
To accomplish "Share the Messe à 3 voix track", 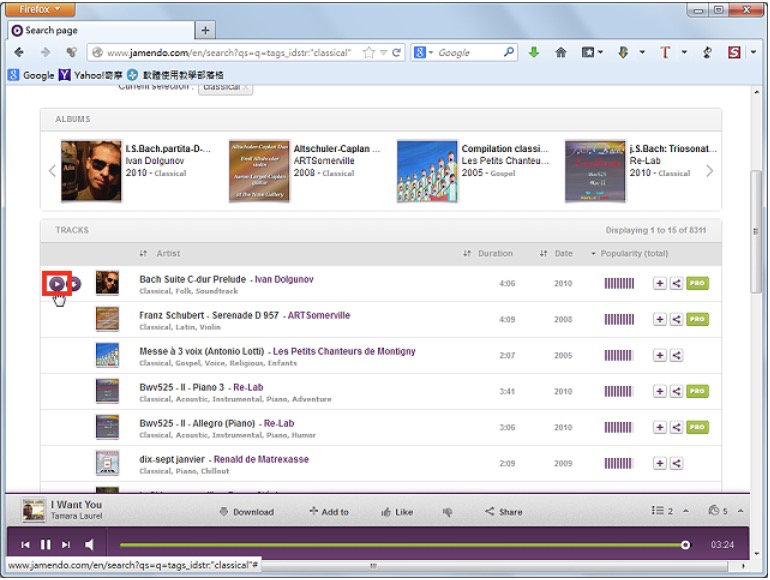I will [676, 355].
